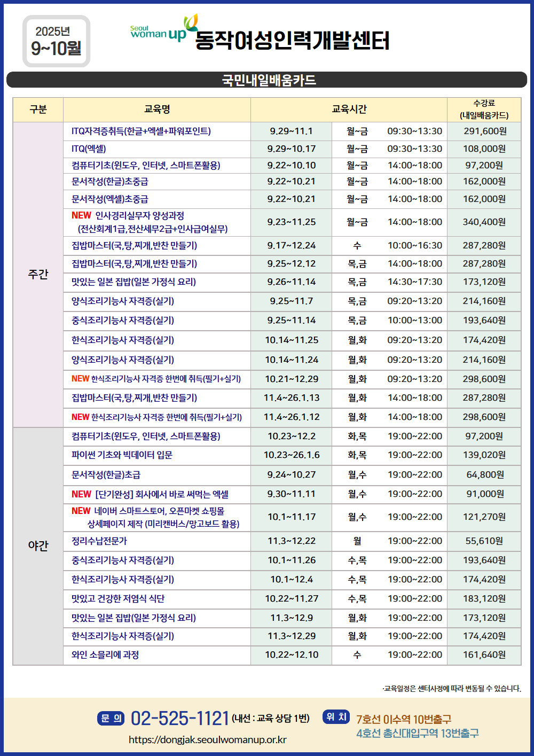This screenshot has width=534, height=756.
Task: Click the date range '9.30~11.11'
Action: coord(292,494)
